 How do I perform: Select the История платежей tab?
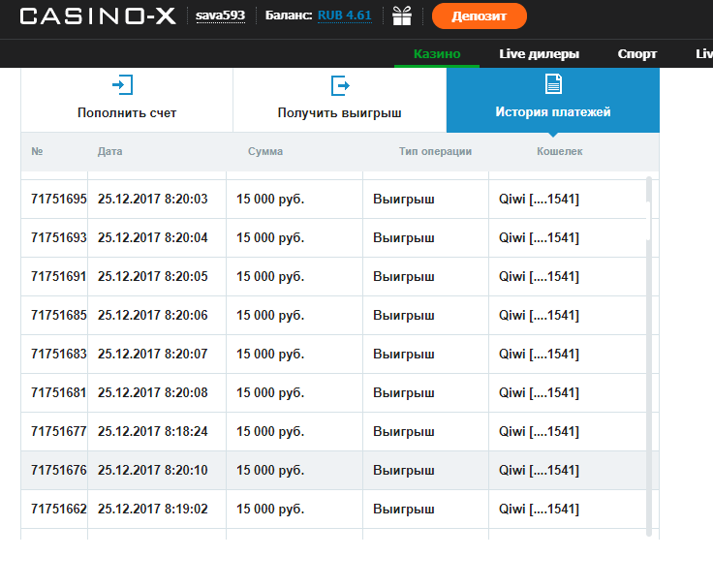tap(553, 100)
